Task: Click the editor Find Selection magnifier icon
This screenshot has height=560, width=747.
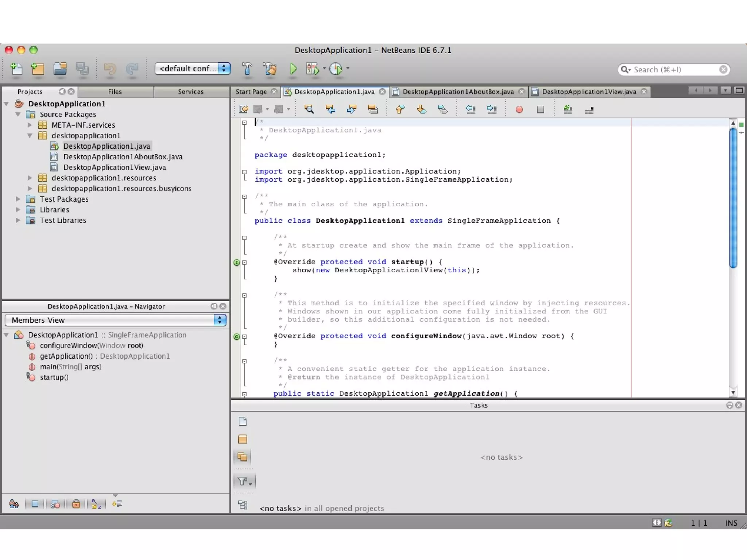Action: [x=309, y=109]
